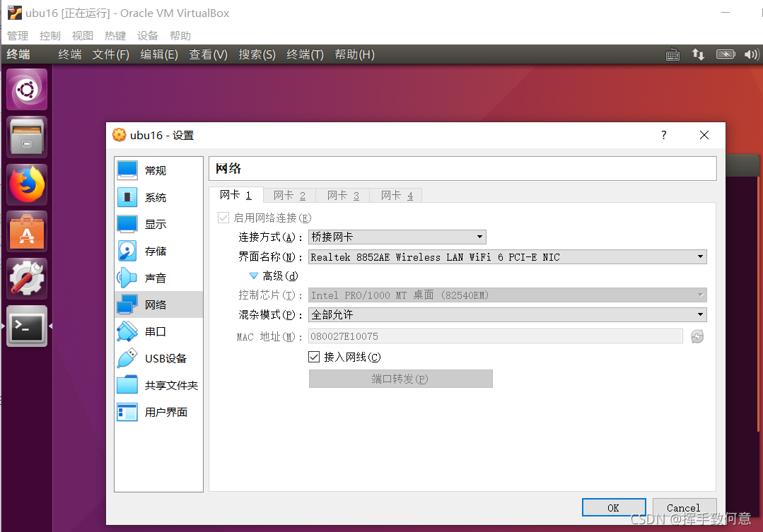763x532 pixels.
Task: Open the terminal 搜索(S) menu
Action: (x=257, y=54)
